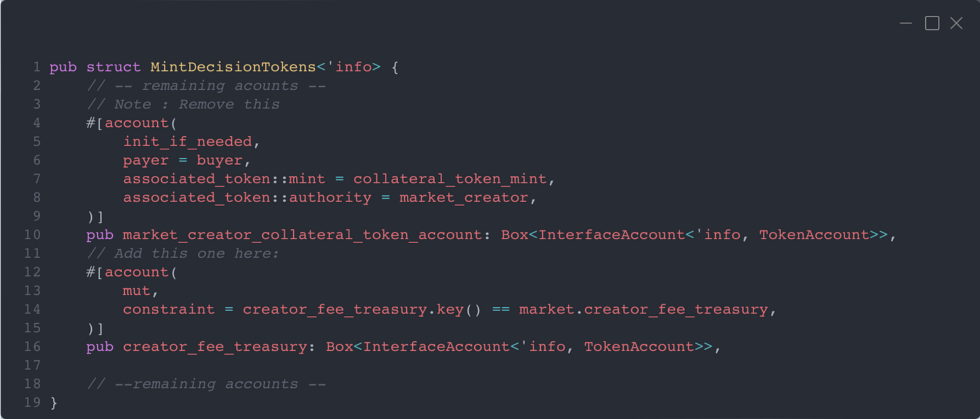Click the minimize window icon
The width and height of the screenshot is (980, 419).
click(x=906, y=24)
